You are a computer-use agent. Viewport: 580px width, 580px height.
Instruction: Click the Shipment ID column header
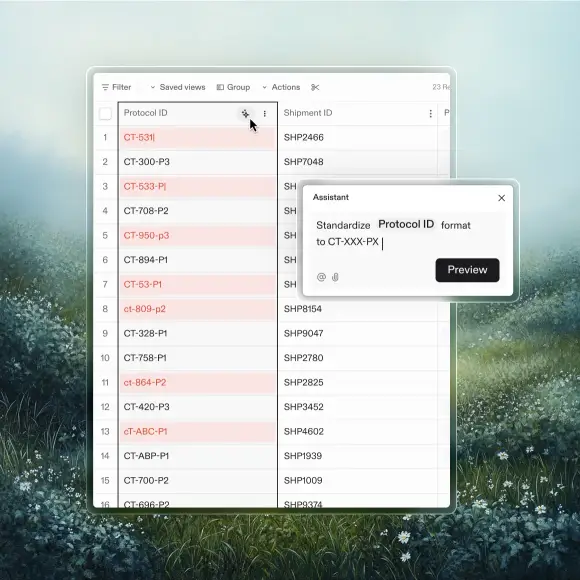point(357,113)
